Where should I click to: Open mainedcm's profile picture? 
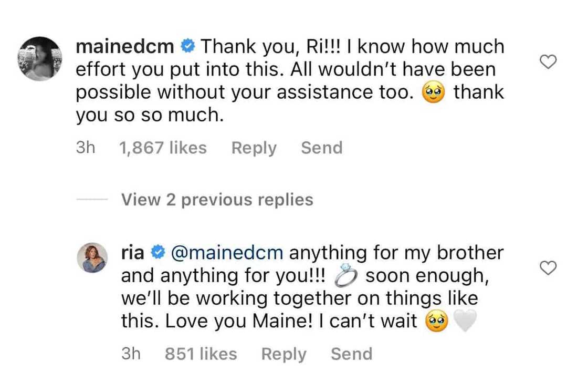(x=40, y=58)
